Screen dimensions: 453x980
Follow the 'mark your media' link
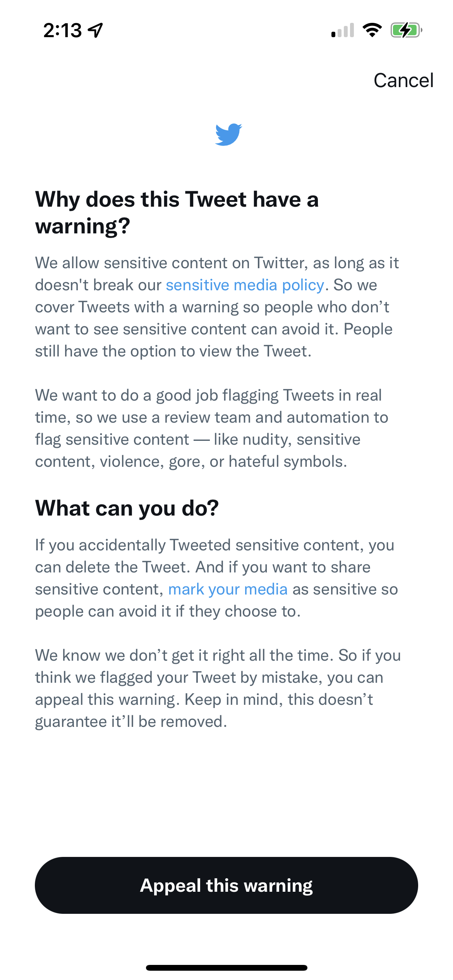(228, 589)
